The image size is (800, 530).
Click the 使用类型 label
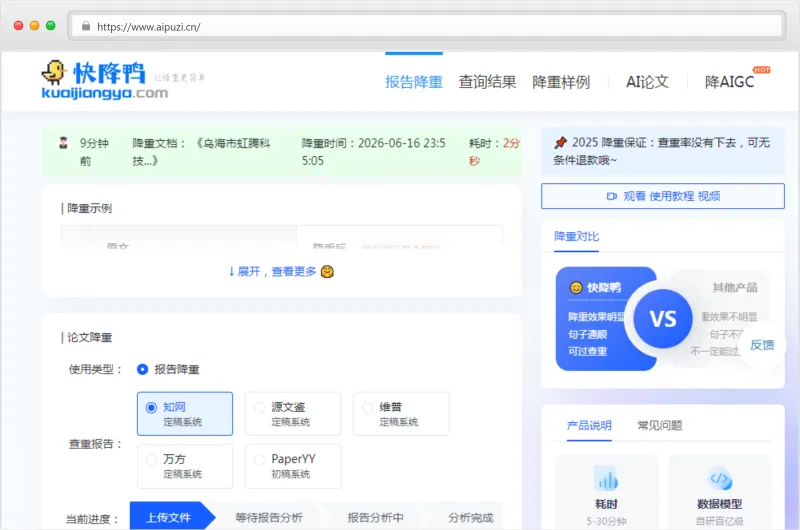coord(96,369)
